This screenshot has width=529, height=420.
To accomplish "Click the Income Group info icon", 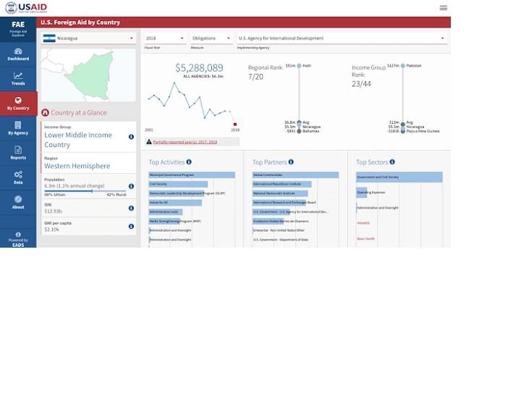I will pyautogui.click(x=131, y=137).
